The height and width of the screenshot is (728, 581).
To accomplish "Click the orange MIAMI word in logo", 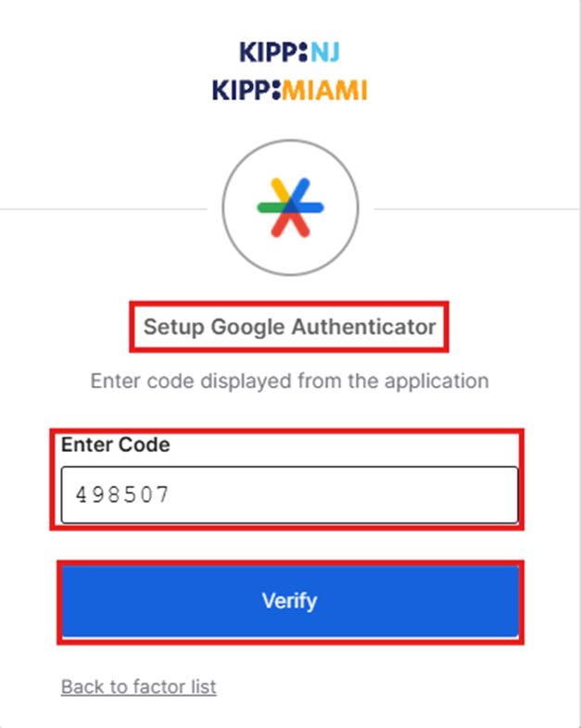I will (323, 90).
